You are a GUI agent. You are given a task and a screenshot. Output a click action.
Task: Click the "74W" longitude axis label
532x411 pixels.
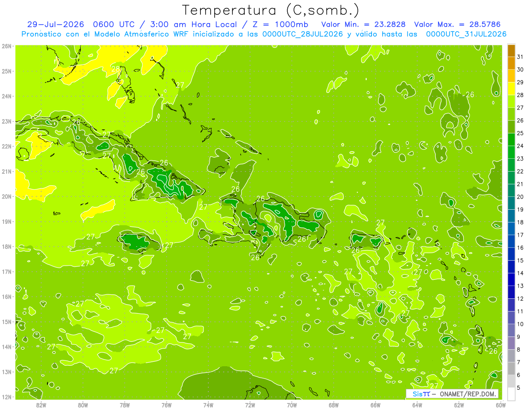coord(208,404)
